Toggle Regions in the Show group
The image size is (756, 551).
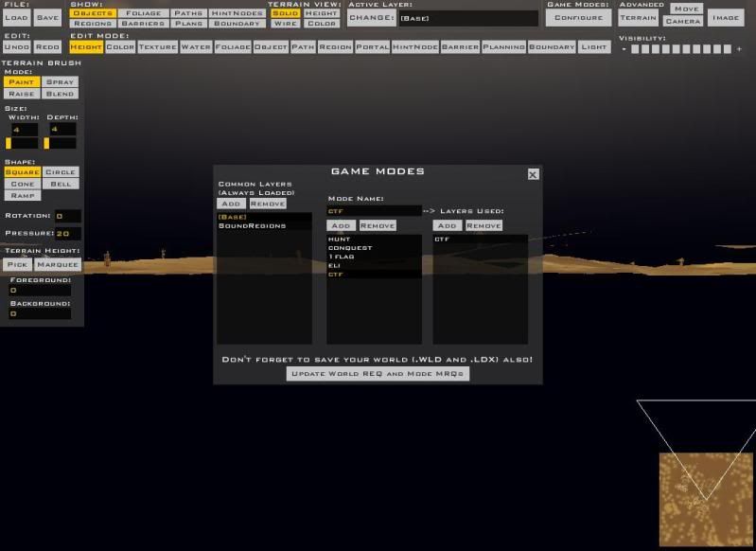click(93, 23)
